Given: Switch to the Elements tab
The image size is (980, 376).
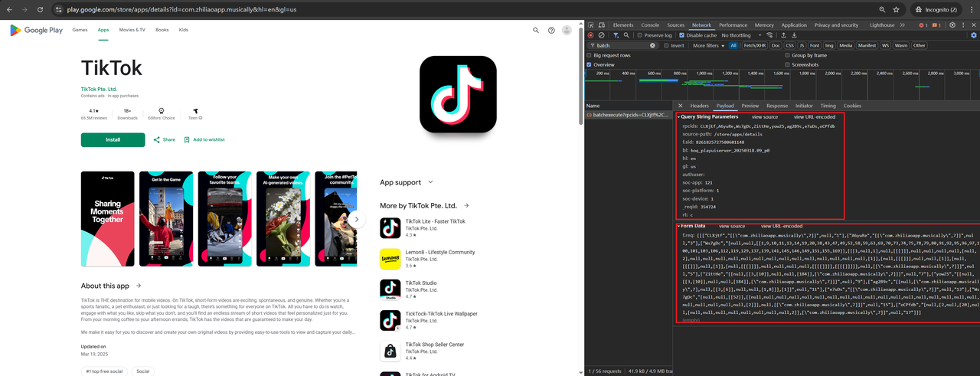Looking at the screenshot, I should (622, 25).
